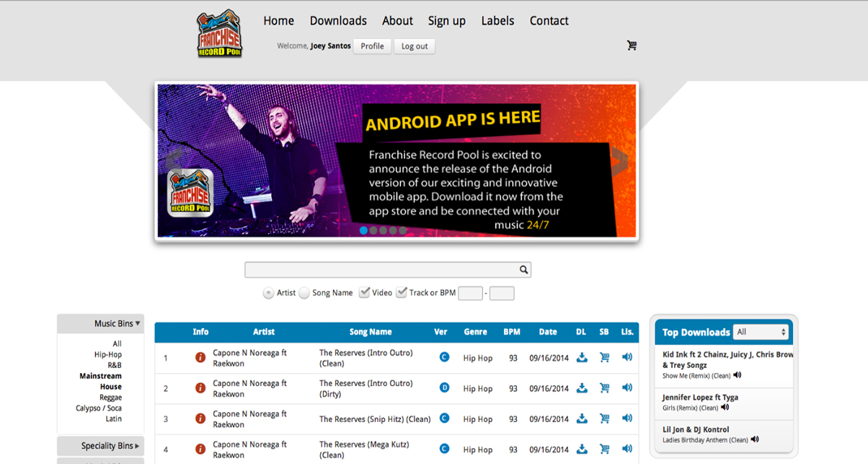The width and height of the screenshot is (868, 464).
Task: Jump to first banner slide dot
Action: [363, 231]
